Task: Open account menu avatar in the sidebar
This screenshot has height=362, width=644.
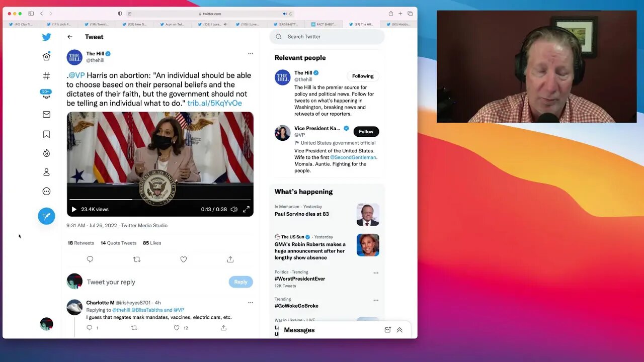Action: pyautogui.click(x=46, y=324)
